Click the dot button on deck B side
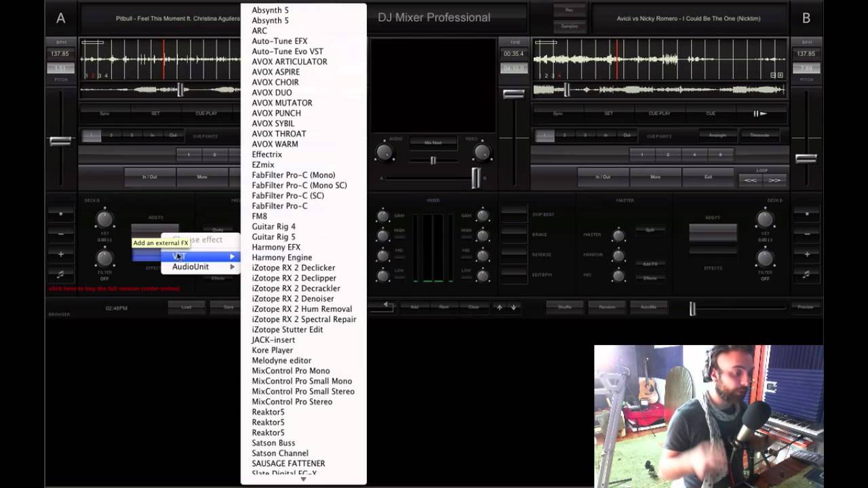Screen dimensions: 868x488 pyautogui.click(x=806, y=214)
